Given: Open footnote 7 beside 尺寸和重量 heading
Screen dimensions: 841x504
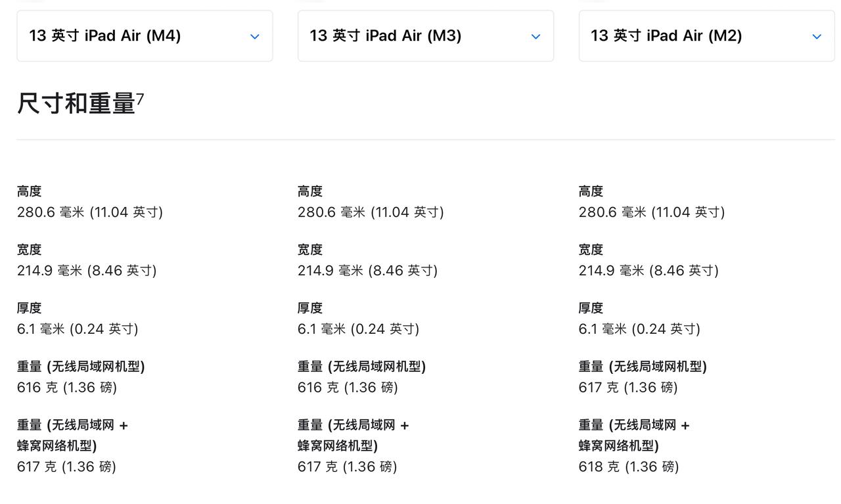Looking at the screenshot, I should (140, 99).
